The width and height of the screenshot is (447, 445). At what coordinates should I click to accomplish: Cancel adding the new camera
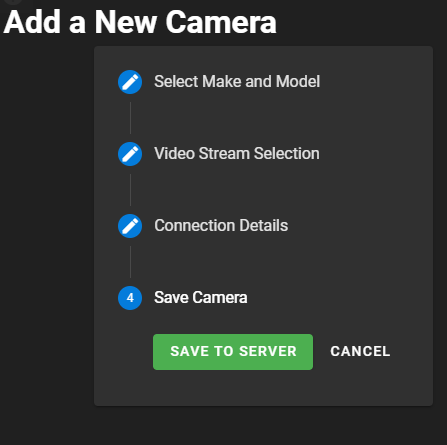(360, 352)
